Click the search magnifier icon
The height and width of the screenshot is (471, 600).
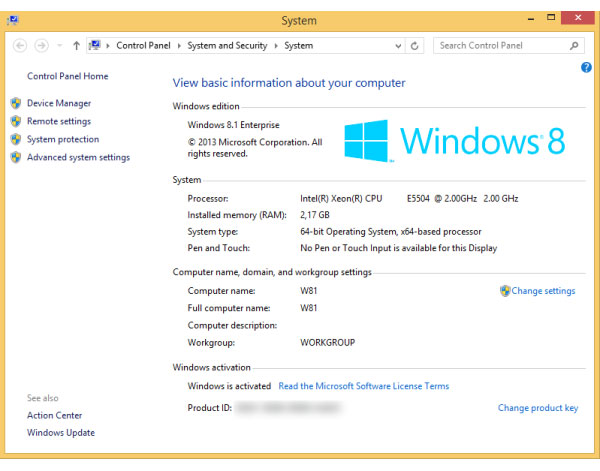coord(574,46)
